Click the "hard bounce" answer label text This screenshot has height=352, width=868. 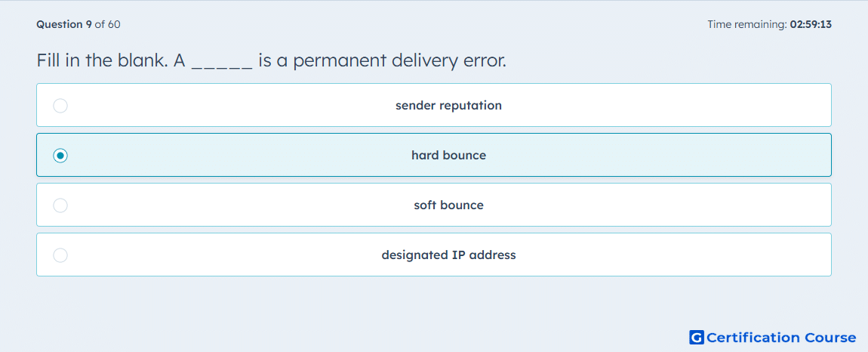pyautogui.click(x=448, y=155)
